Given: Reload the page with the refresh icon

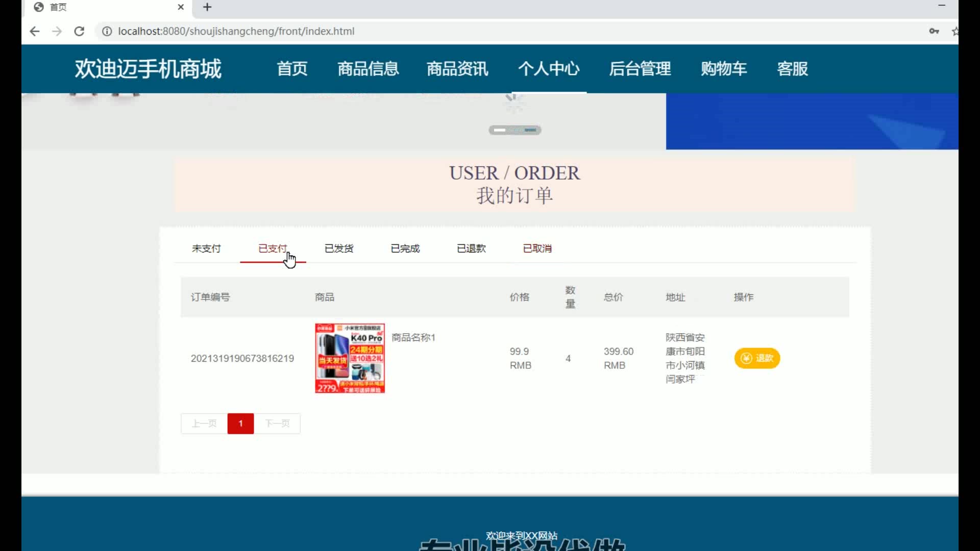Looking at the screenshot, I should pos(79,31).
